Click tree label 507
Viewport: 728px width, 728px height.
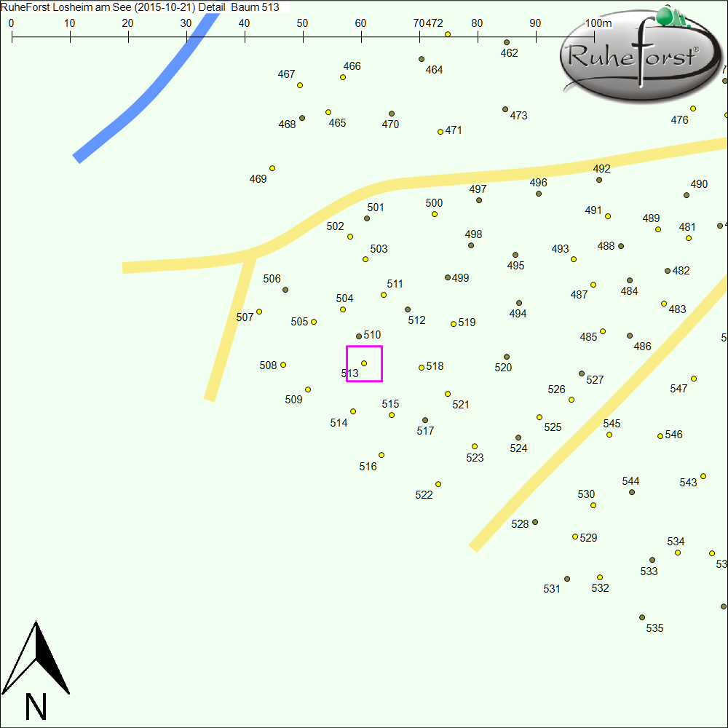[x=245, y=317]
